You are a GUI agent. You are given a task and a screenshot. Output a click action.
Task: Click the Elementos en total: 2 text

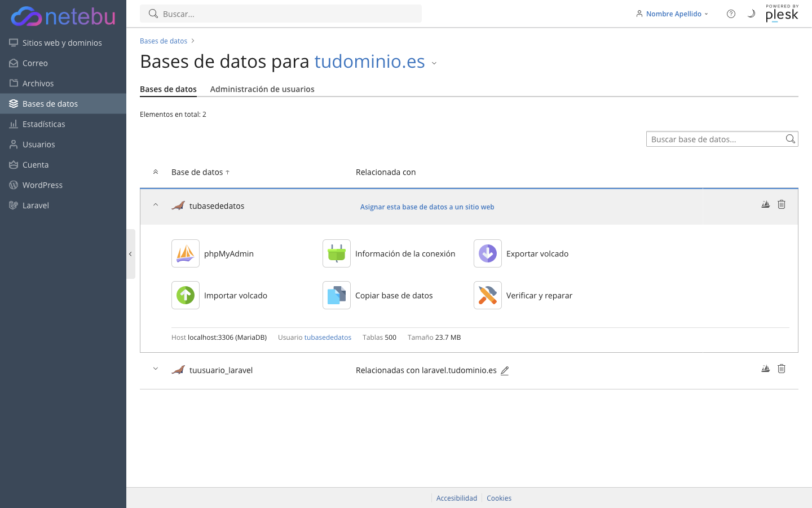[173, 115]
